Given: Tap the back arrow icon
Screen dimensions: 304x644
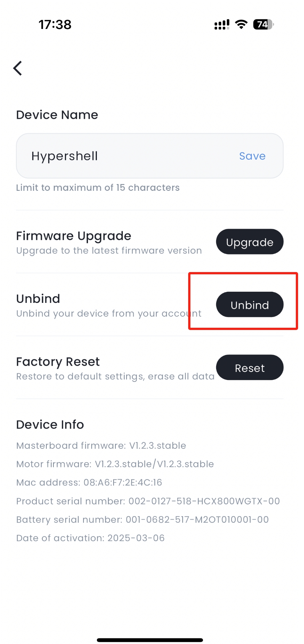Looking at the screenshot, I should tap(18, 68).
